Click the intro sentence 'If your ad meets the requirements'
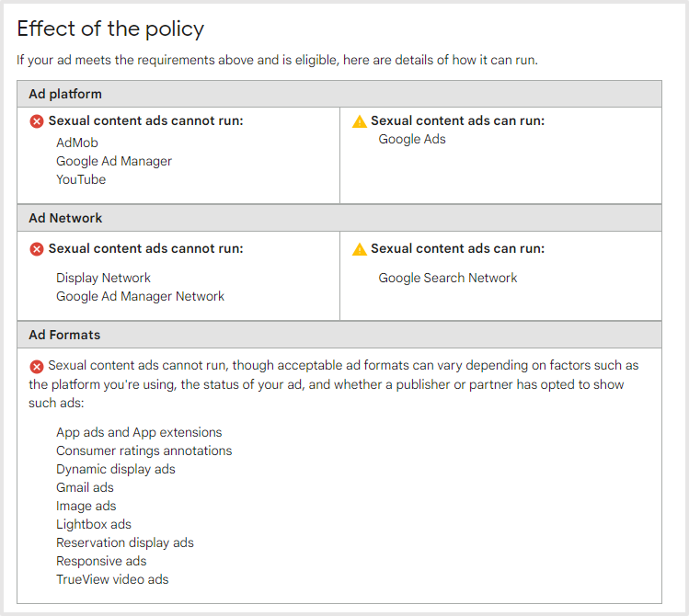The width and height of the screenshot is (689, 616). tap(277, 60)
